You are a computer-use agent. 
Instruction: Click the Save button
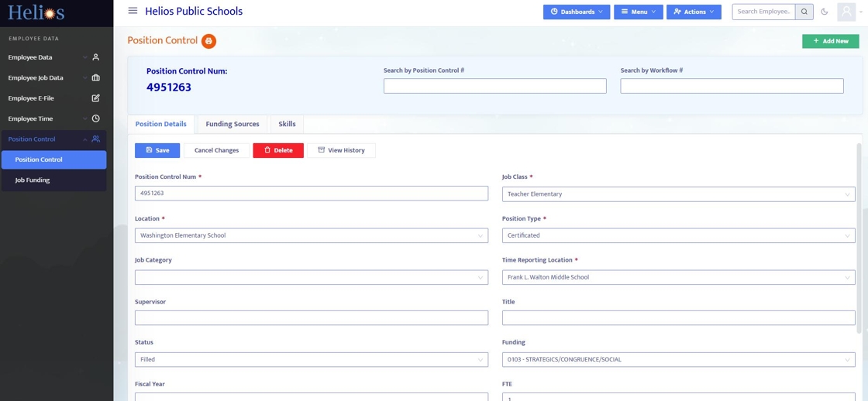coord(157,150)
